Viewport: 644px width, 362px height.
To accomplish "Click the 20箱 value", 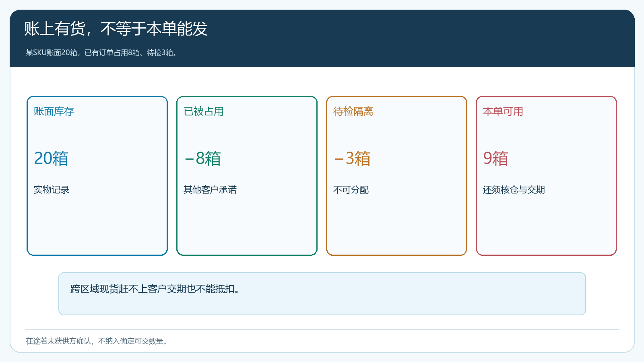I will (51, 158).
